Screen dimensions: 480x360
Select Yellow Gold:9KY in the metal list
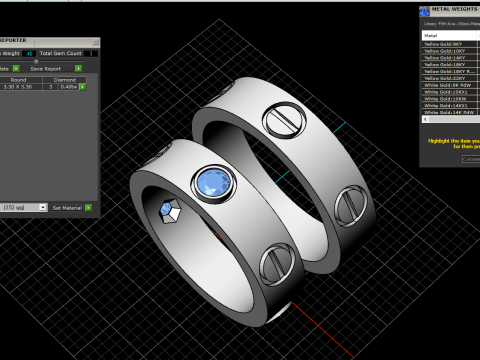point(450,44)
